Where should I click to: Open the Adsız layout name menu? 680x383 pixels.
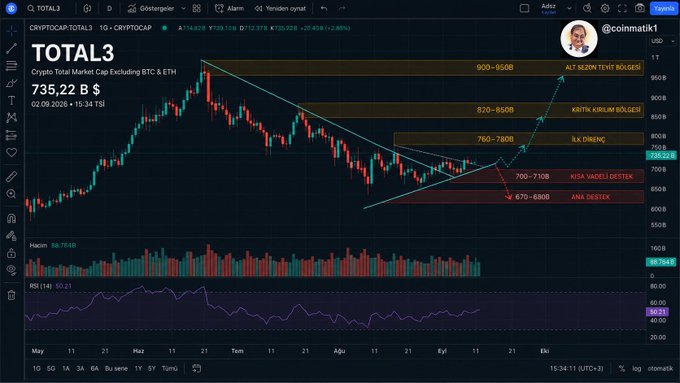point(549,8)
